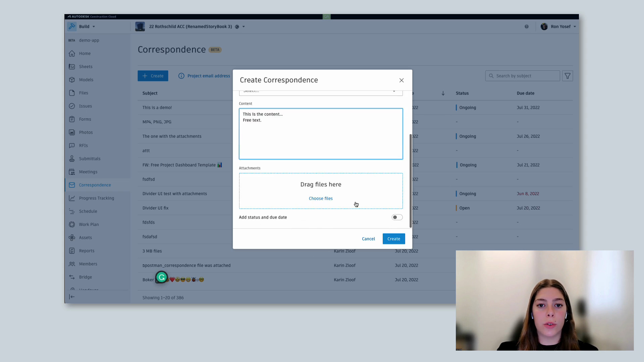Click Choose files to add attachments
Image resolution: width=644 pixels, height=362 pixels.
[x=320, y=198]
